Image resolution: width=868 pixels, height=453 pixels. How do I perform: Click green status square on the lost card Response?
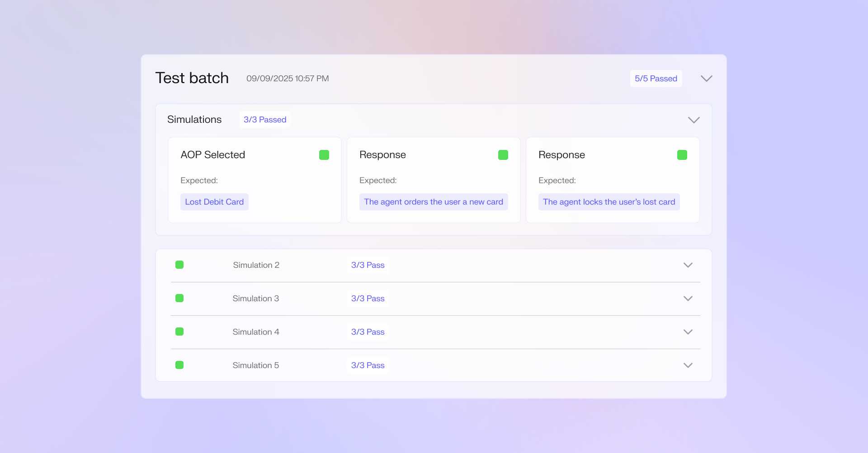coord(682,155)
